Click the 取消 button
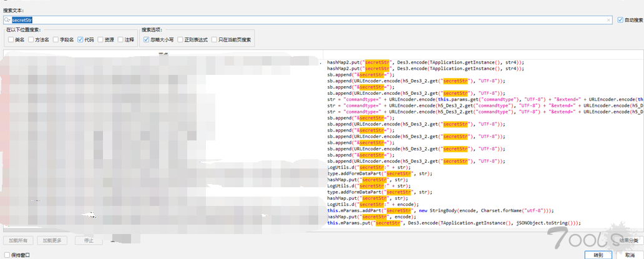 point(629,255)
